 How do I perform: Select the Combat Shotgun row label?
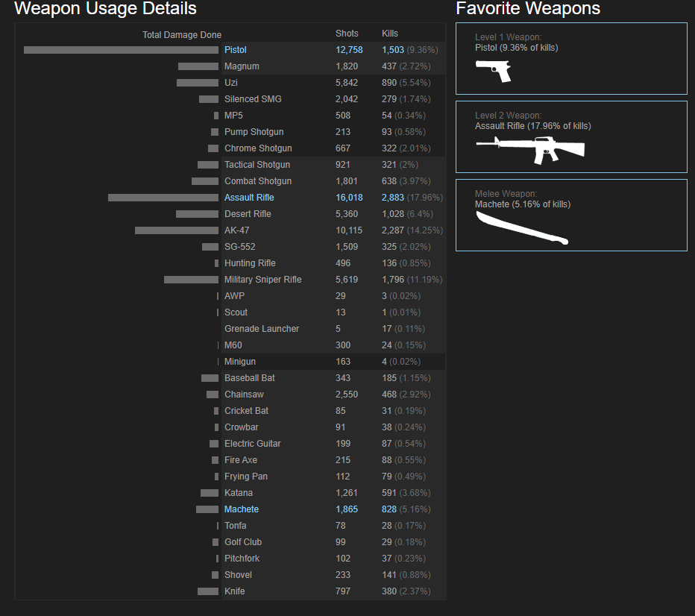258,180
